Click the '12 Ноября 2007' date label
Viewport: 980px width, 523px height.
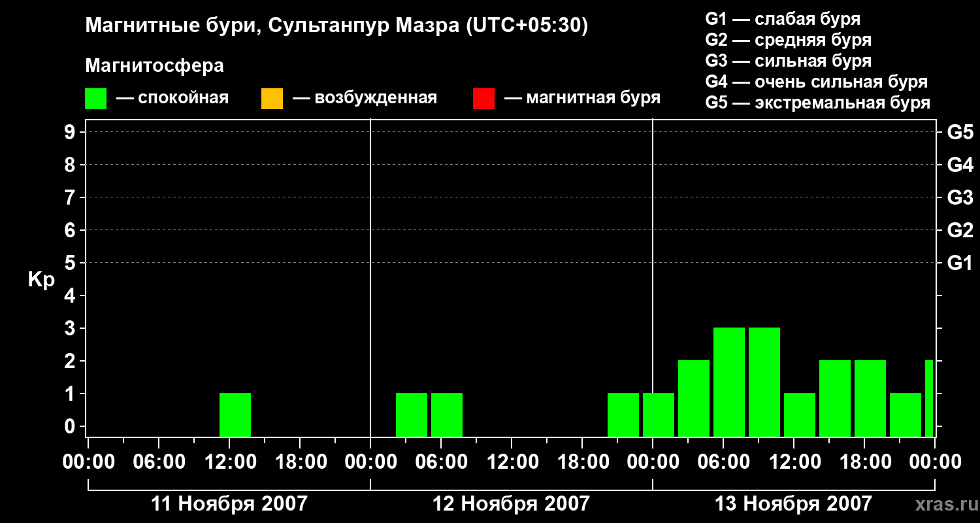pos(512,503)
